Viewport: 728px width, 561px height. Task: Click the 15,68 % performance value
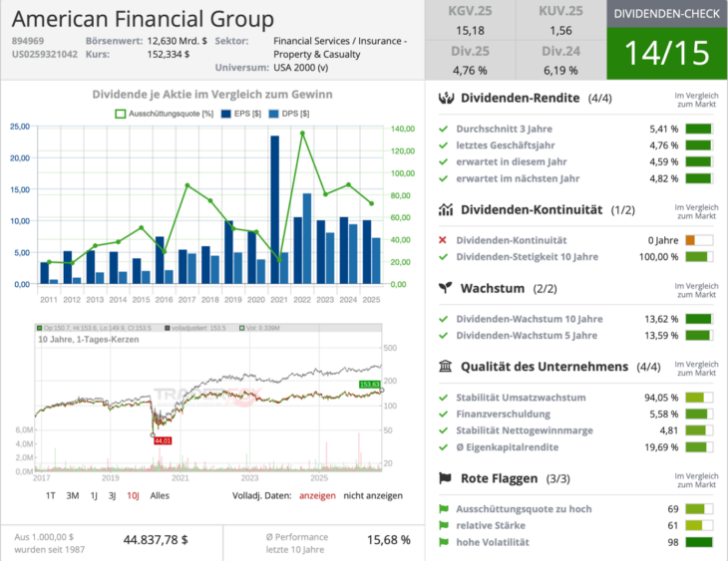[389, 540]
